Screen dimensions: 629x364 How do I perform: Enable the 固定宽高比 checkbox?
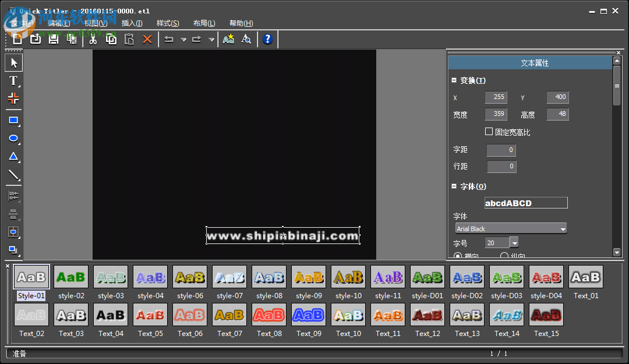pyautogui.click(x=489, y=132)
